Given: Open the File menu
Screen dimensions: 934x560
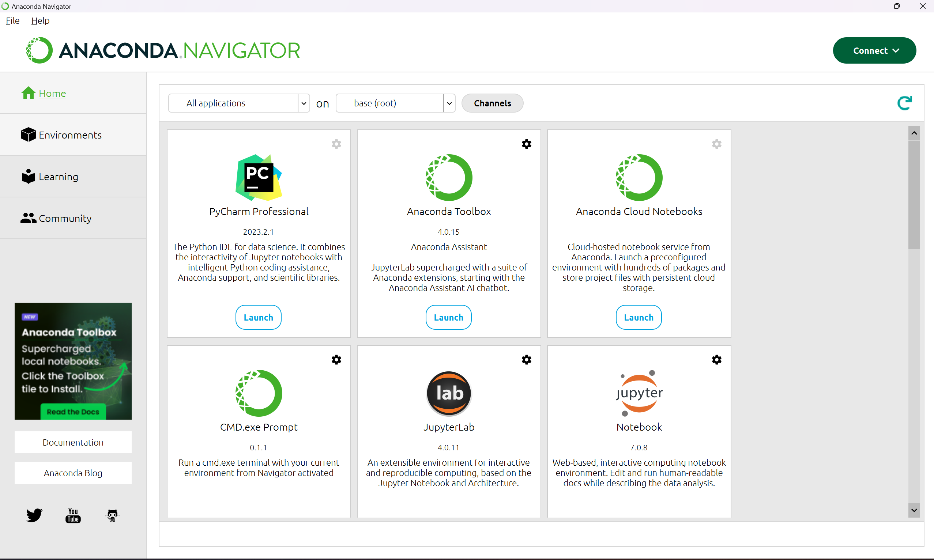Looking at the screenshot, I should point(12,21).
